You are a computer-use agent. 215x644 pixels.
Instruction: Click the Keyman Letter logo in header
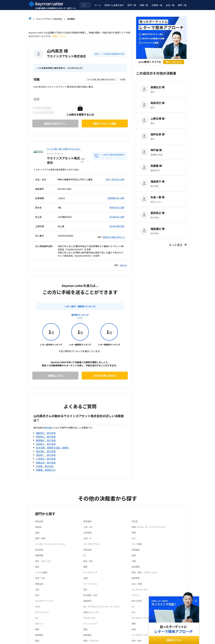click(52, 5)
